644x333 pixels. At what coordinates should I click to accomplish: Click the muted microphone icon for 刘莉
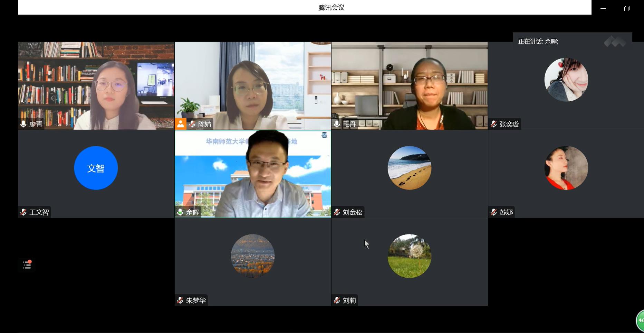(x=337, y=300)
